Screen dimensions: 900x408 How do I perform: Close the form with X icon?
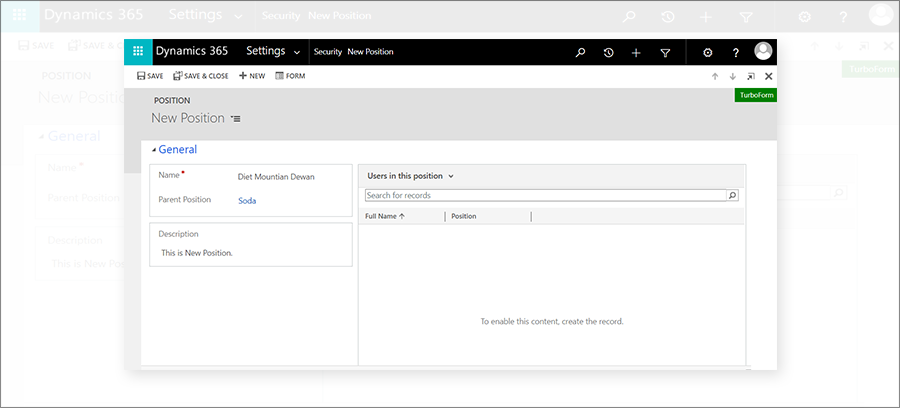pyautogui.click(x=769, y=76)
